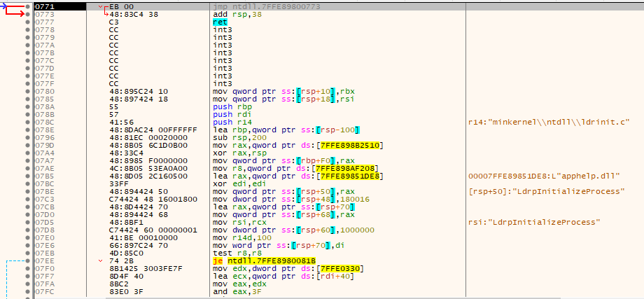Screen dimensions: 644x299
Task: Select address 0778 int3 row
Action: (x=43, y=30)
